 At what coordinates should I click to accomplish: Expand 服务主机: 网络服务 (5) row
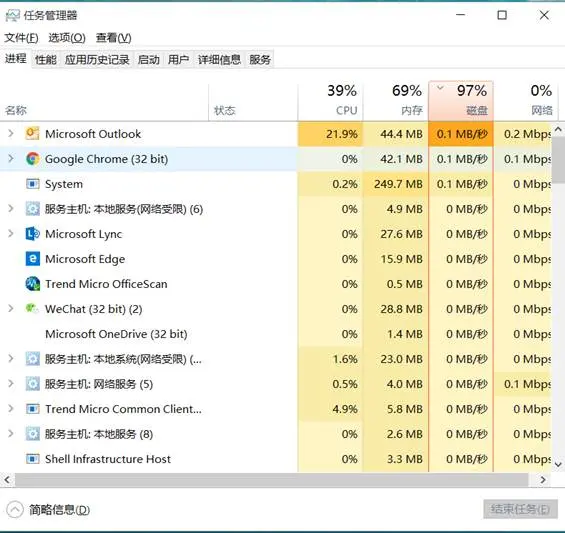pyautogui.click(x=10, y=384)
